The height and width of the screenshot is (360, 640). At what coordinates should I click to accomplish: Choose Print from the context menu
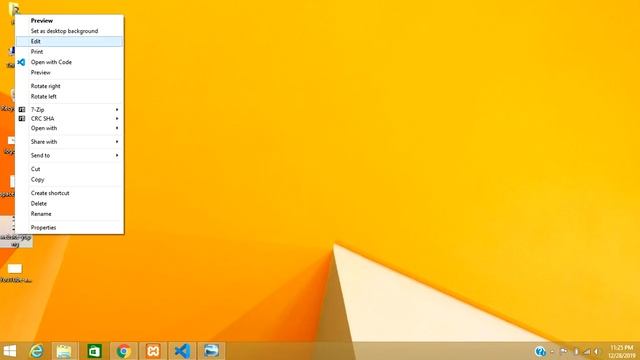[x=37, y=52]
